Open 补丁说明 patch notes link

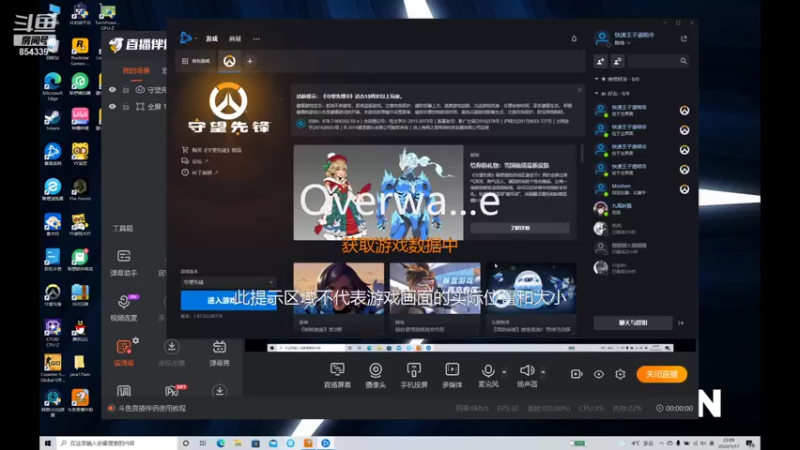[x=200, y=172]
